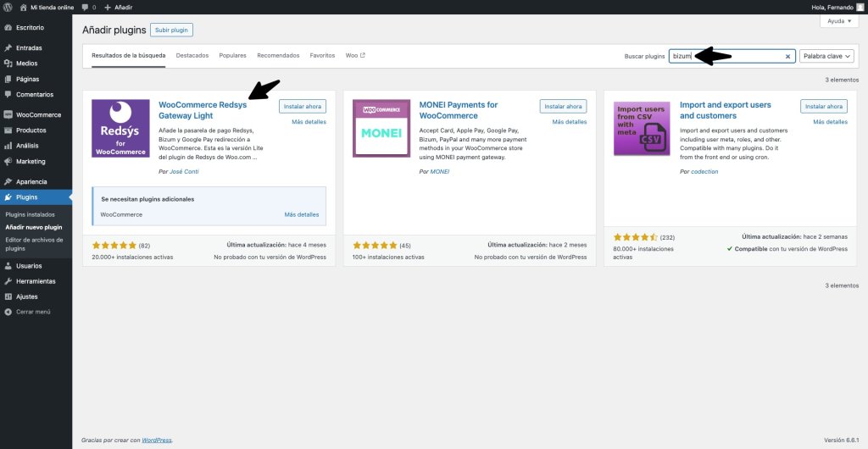Open the comments bubble in the admin bar
Screen dimensions: 868x449
point(88,7)
